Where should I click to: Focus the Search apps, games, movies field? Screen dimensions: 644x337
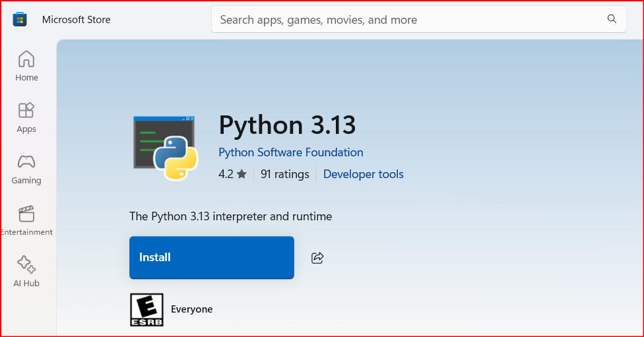pos(418,19)
